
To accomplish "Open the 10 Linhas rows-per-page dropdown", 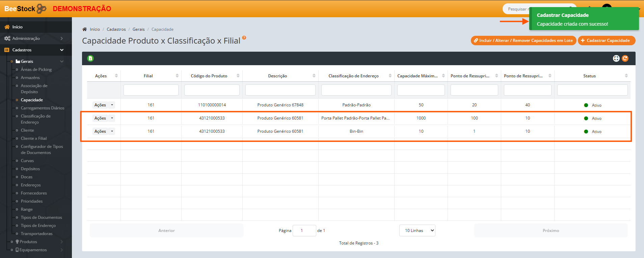I will (417, 231).
